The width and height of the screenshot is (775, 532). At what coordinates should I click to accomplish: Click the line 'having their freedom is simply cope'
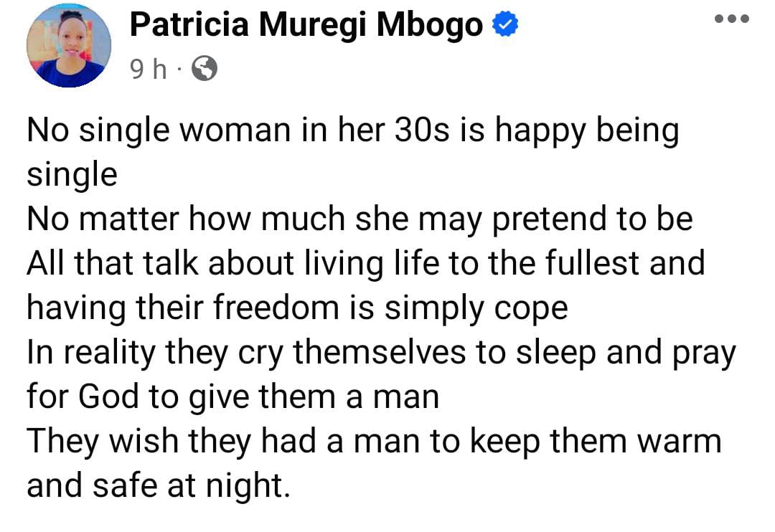297,309
